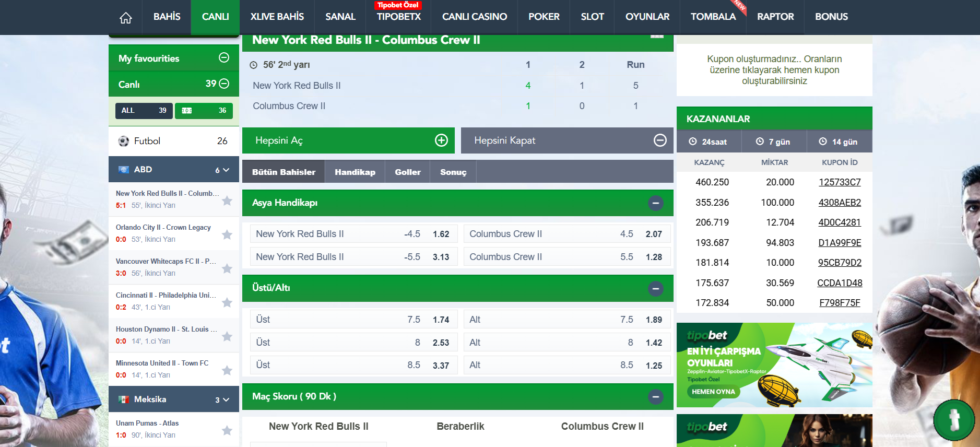Collapse the Üstü/Altı market section
The height and width of the screenshot is (447, 980).
pyautogui.click(x=656, y=288)
